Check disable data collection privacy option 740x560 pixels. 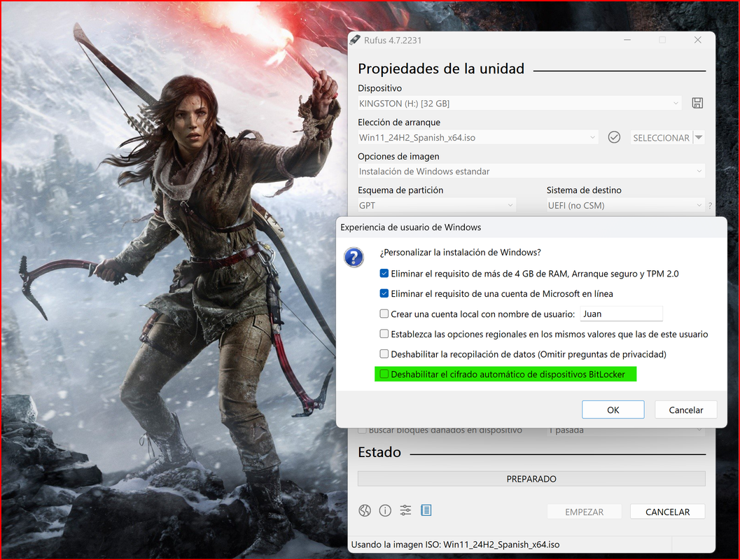[384, 353]
